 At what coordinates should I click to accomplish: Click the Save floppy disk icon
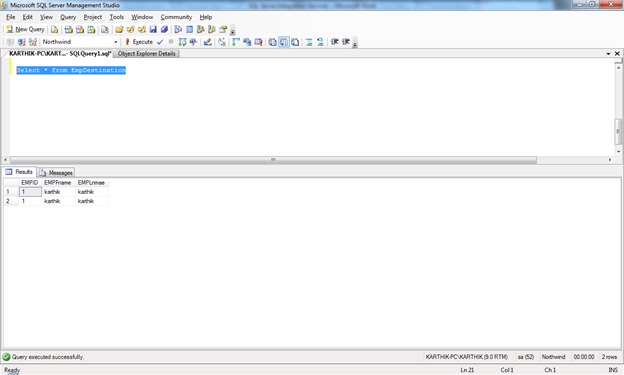click(153, 29)
